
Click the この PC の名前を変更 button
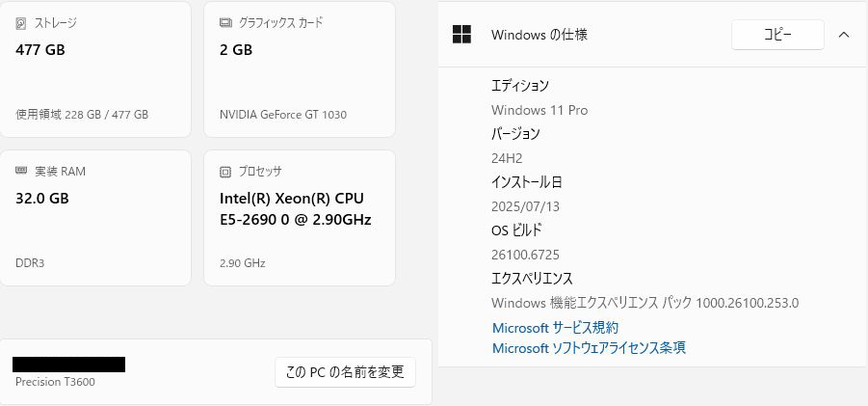[x=345, y=371]
